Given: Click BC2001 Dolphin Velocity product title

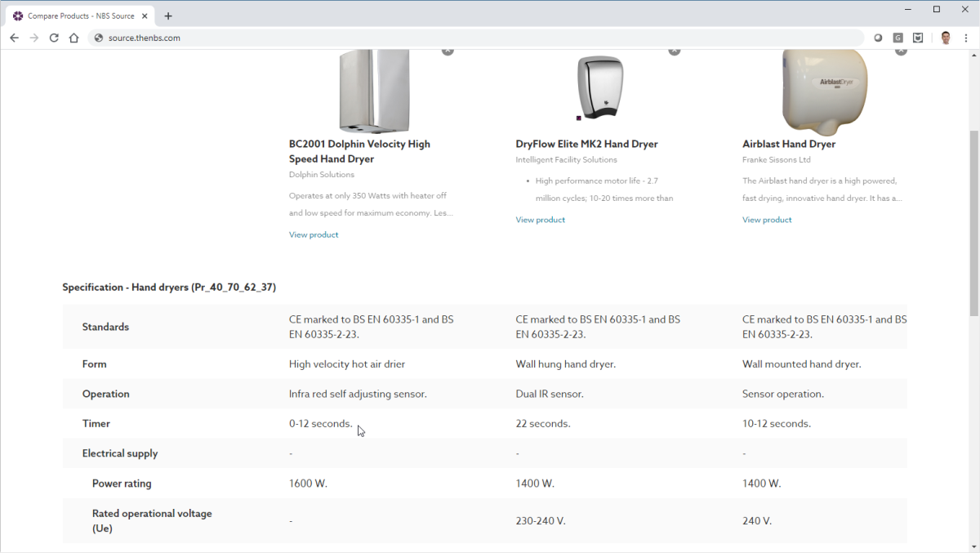Looking at the screenshot, I should coord(359,151).
